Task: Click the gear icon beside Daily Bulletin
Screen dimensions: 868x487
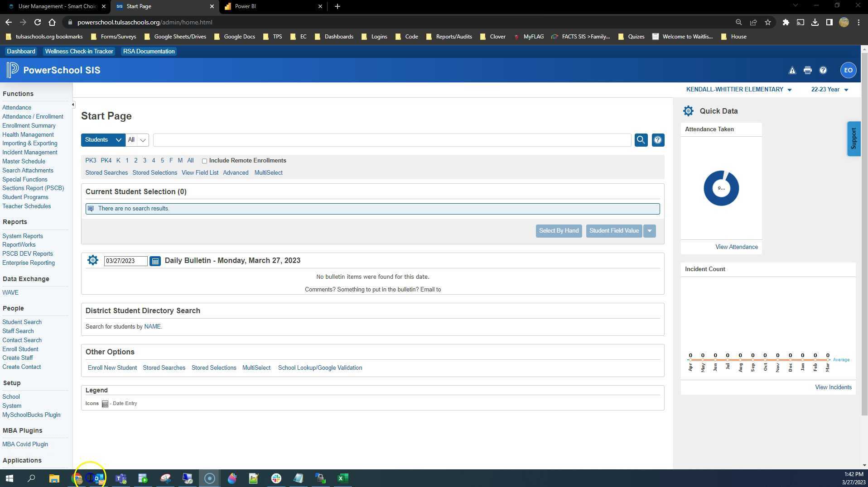Action: 92,260
